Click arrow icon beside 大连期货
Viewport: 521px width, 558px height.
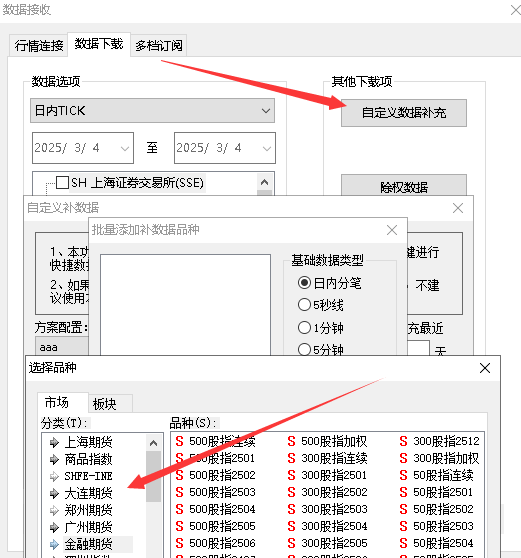pyautogui.click(x=54, y=494)
